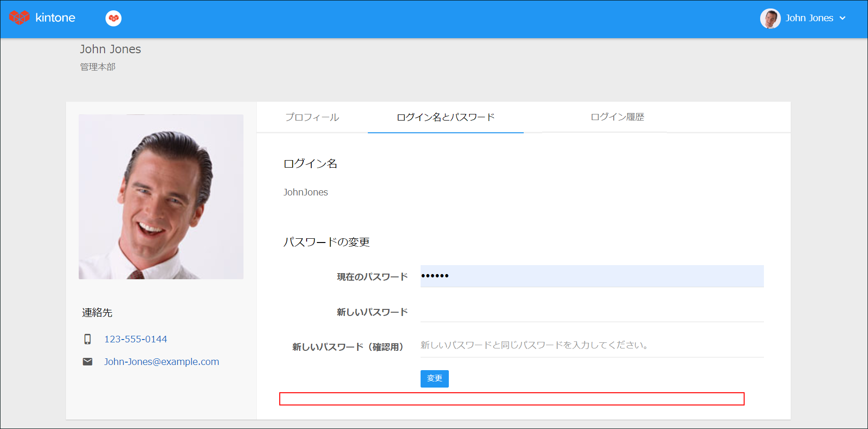868x429 pixels.
Task: Click the email envelope icon under 連絡先
Action: pyautogui.click(x=88, y=361)
